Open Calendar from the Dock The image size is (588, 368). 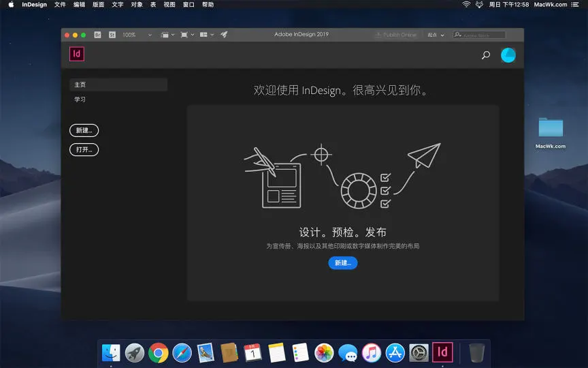pos(252,353)
